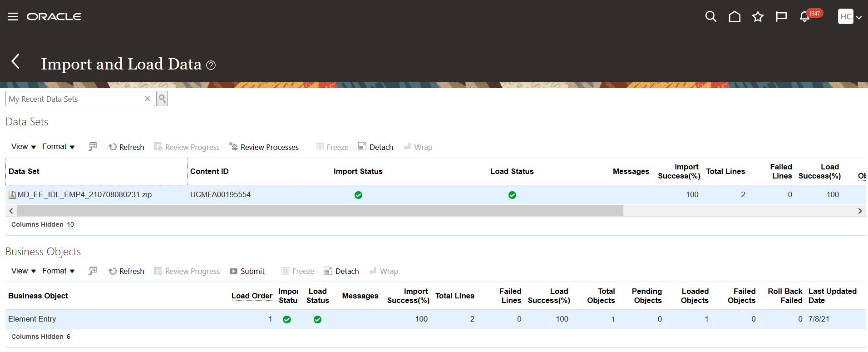868x352 pixels.
Task: Click Wrap in Business Objects toolbar
Action: click(x=384, y=271)
